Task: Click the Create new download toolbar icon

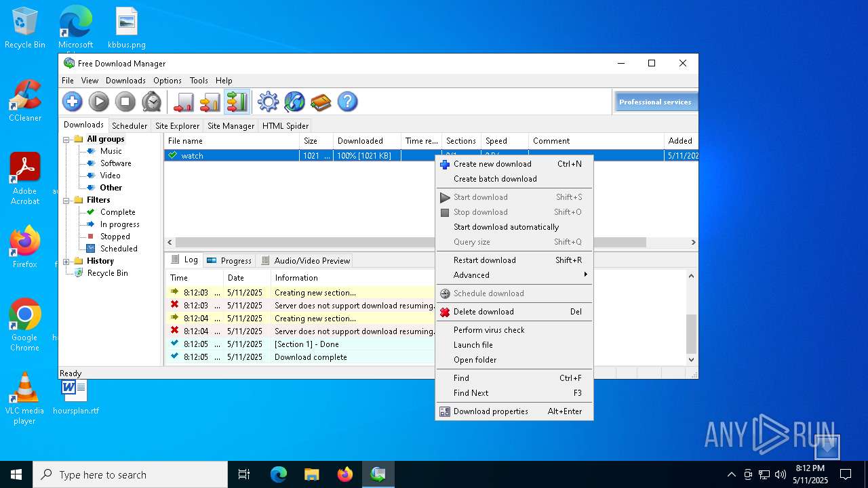Action: point(73,102)
